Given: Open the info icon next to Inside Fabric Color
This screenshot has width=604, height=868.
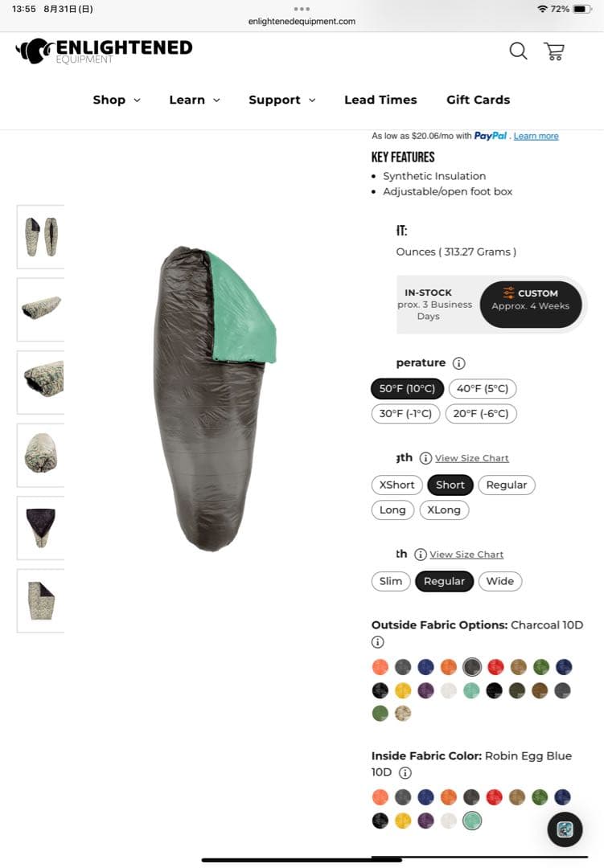Looking at the screenshot, I should [x=405, y=772].
